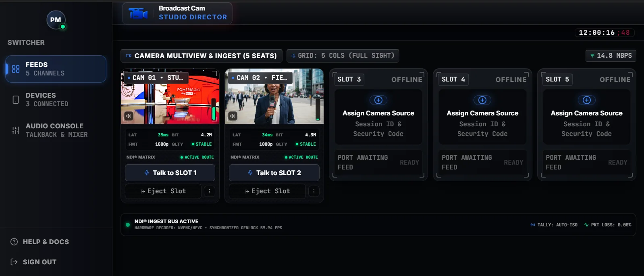Click the plus icon in SLOT 3
The height and width of the screenshot is (276, 644).
(x=378, y=100)
